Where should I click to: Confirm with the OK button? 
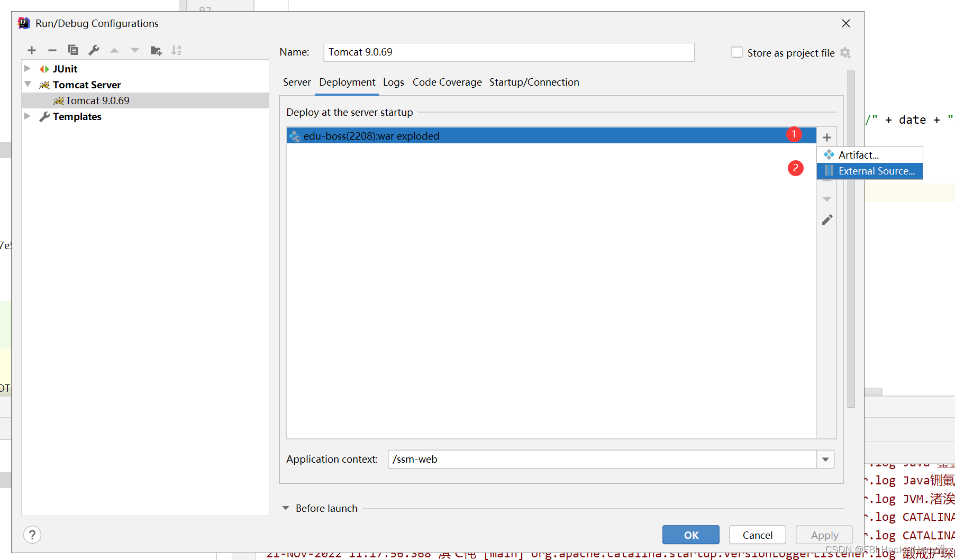[691, 535]
